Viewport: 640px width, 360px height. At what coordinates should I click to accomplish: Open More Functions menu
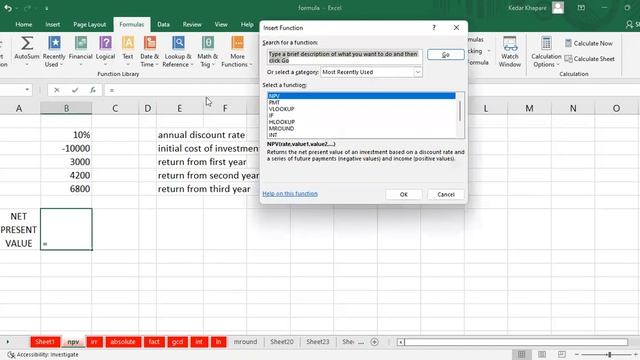point(237,51)
